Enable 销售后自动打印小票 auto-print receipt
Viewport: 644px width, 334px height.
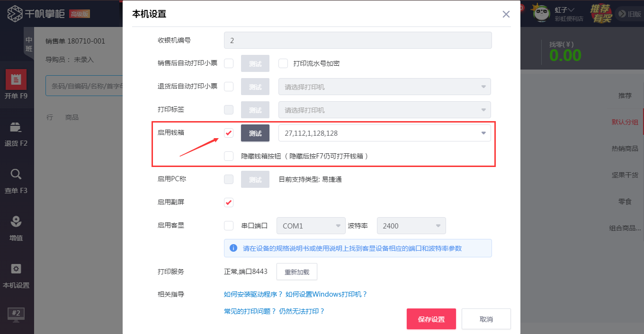229,63
